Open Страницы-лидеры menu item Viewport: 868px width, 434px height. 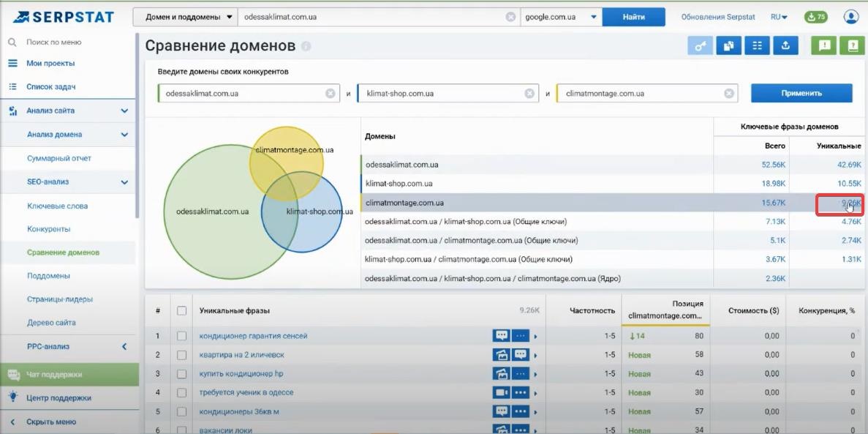pyautogui.click(x=60, y=299)
